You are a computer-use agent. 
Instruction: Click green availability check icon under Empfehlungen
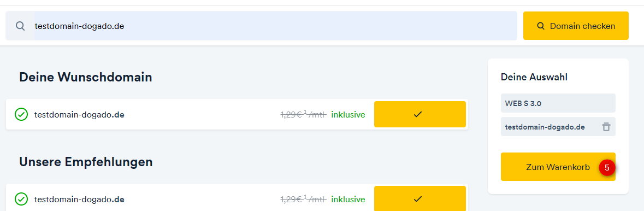tap(21, 199)
